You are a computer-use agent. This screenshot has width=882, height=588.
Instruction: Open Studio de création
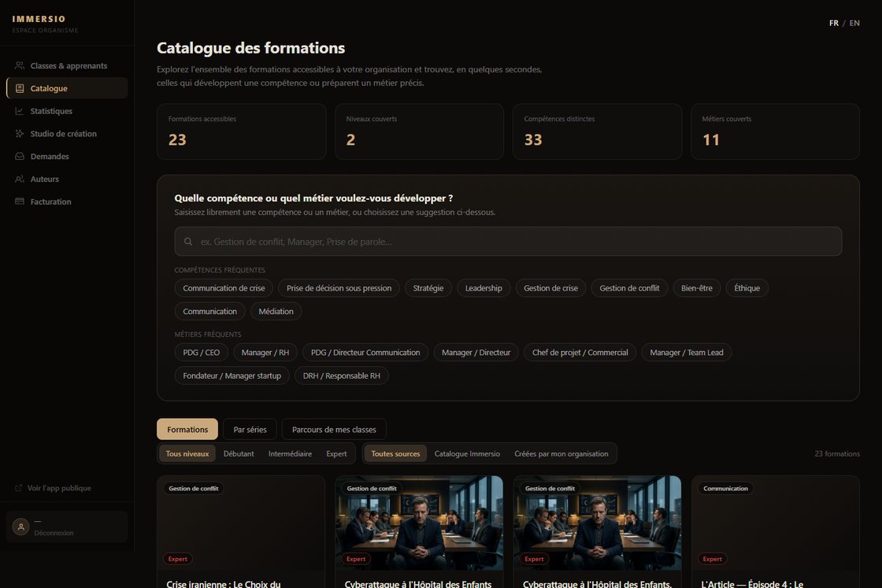pyautogui.click(x=67, y=134)
